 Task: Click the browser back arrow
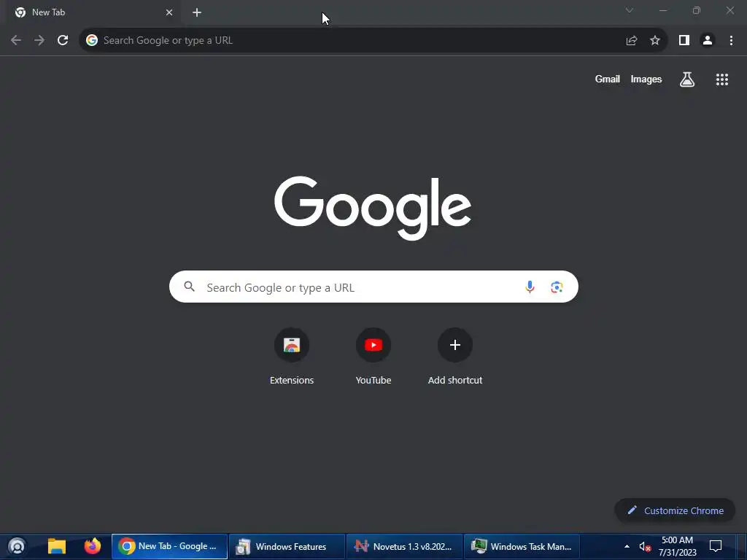(16, 41)
